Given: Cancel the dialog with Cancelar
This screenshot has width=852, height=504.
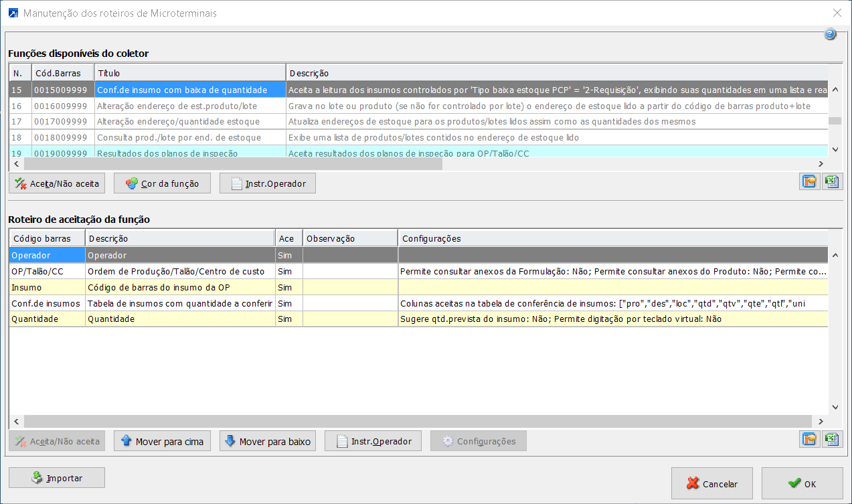Looking at the screenshot, I should tap(712, 483).
